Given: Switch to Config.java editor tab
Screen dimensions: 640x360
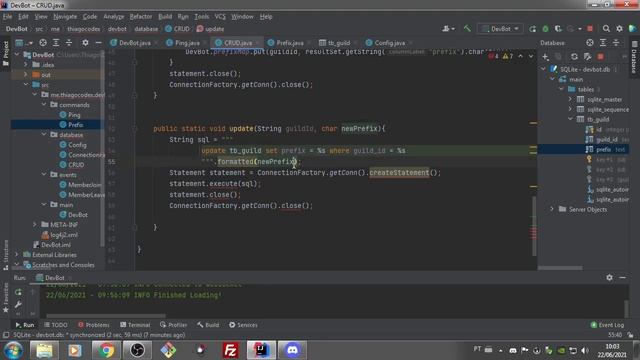Looking at the screenshot, I should 389,42.
